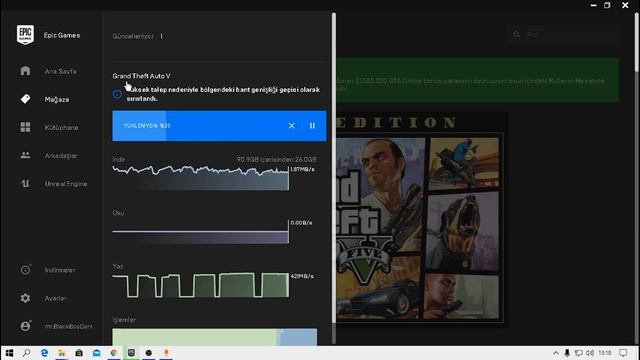Click the downloads panel vertical scrollbar
This screenshot has height=360, width=640.
[x=334, y=167]
